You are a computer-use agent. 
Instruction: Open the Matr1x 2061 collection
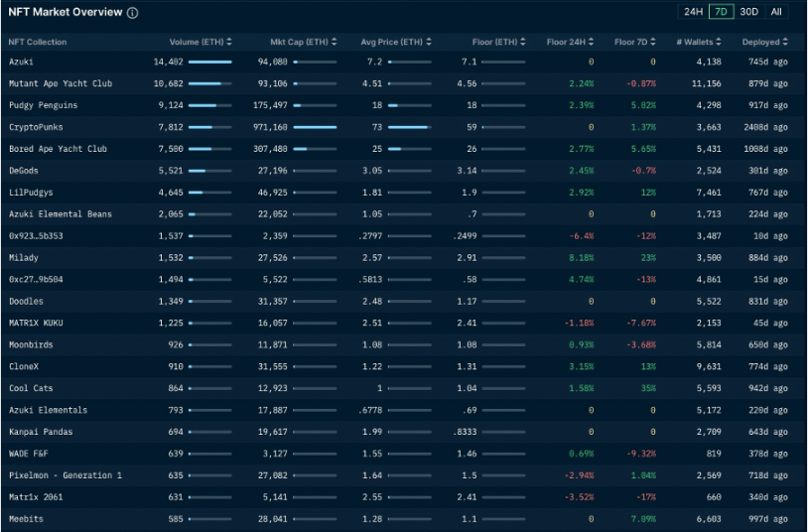point(36,497)
